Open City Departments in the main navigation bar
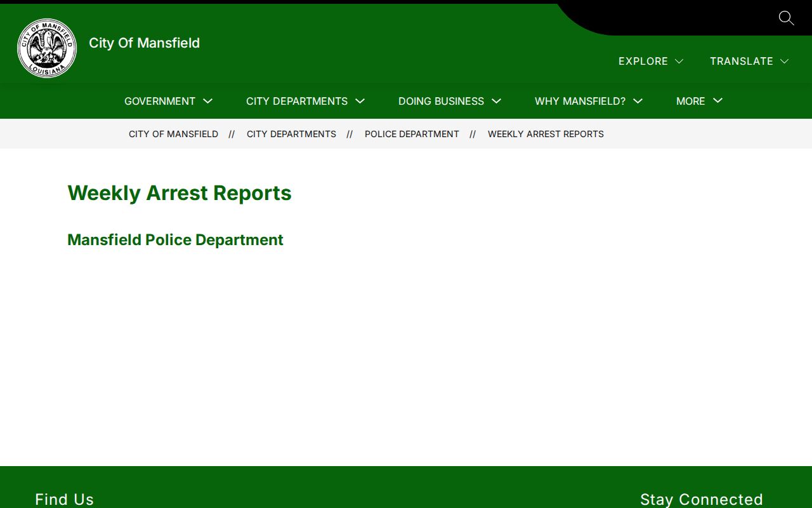This screenshot has height=508, width=812. point(297,101)
